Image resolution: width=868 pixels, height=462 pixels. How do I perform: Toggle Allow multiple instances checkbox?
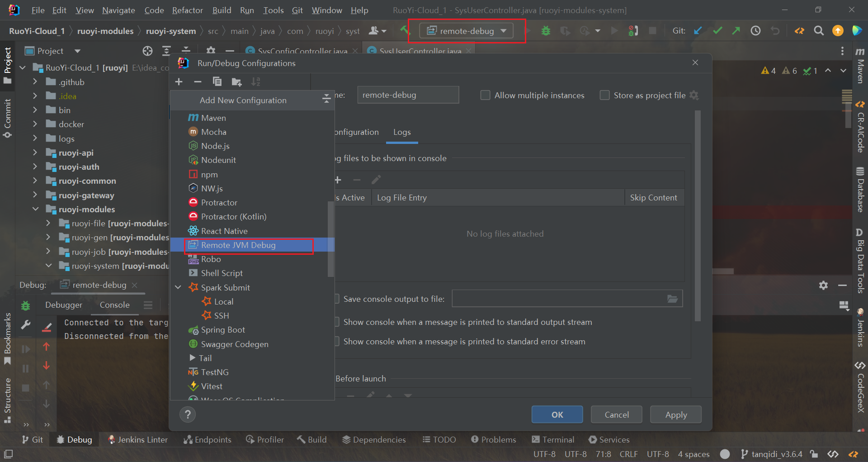tap(485, 95)
